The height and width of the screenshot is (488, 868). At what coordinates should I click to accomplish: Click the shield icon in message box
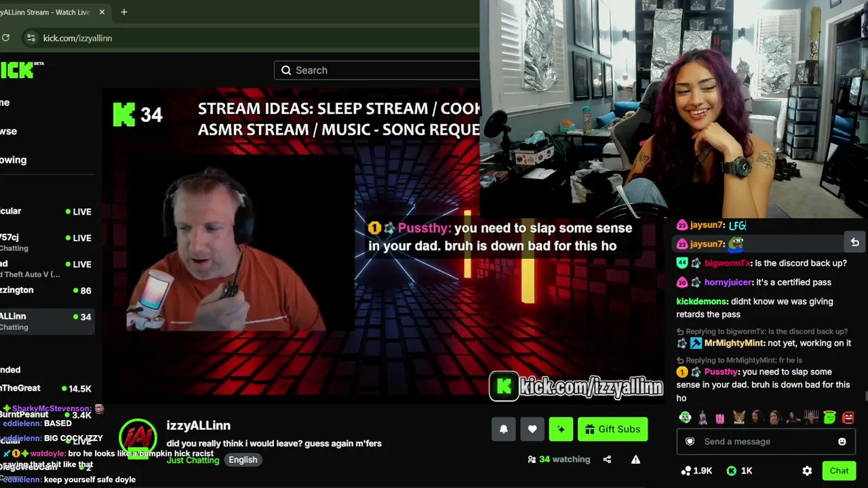click(x=690, y=442)
